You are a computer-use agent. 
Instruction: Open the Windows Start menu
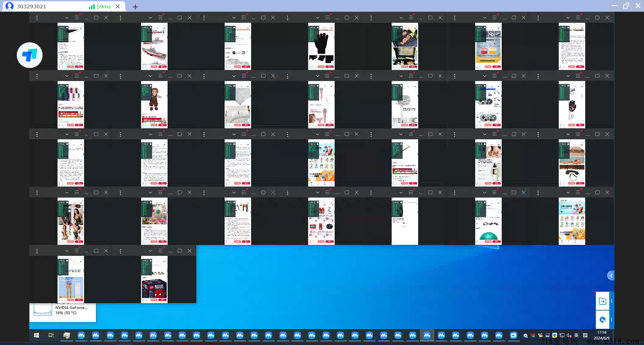click(x=37, y=335)
